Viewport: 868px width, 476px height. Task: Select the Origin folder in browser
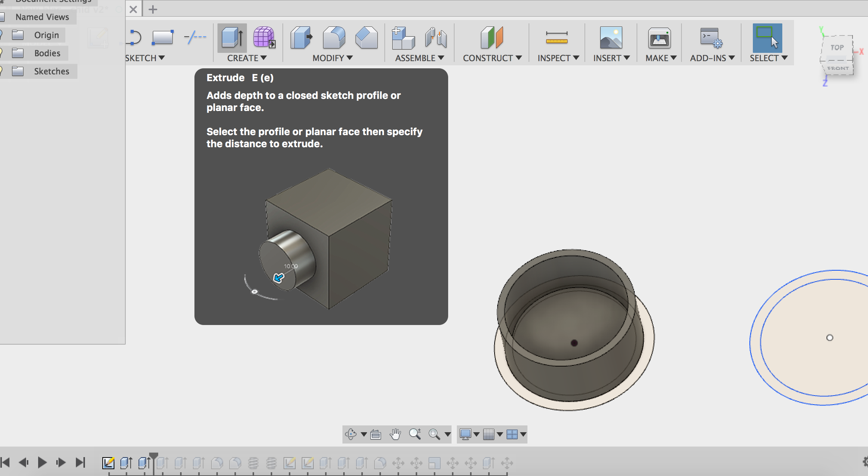coord(46,35)
